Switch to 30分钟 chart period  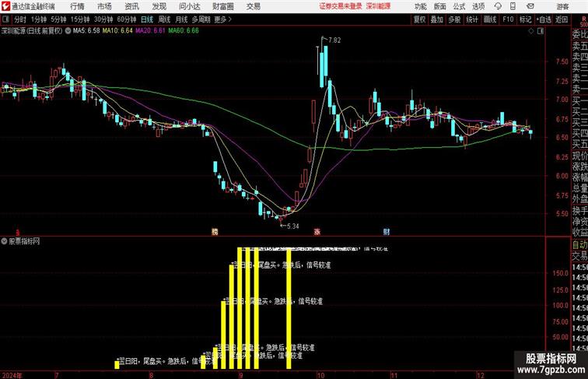103,19
